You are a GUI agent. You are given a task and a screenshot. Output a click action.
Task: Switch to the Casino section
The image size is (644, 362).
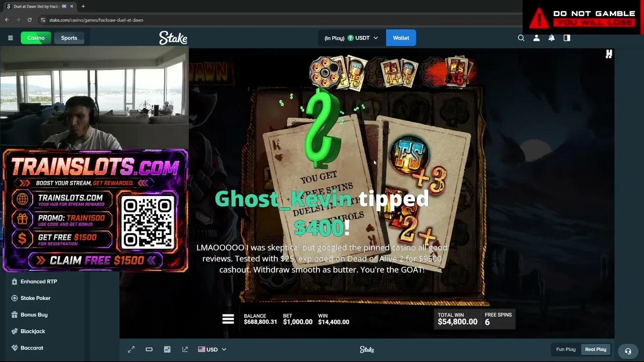pyautogui.click(x=36, y=38)
